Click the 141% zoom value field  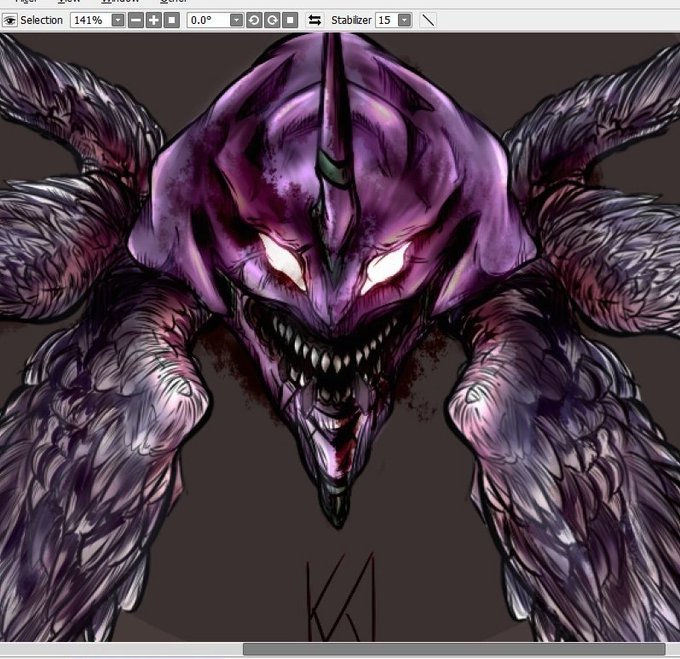click(x=91, y=20)
